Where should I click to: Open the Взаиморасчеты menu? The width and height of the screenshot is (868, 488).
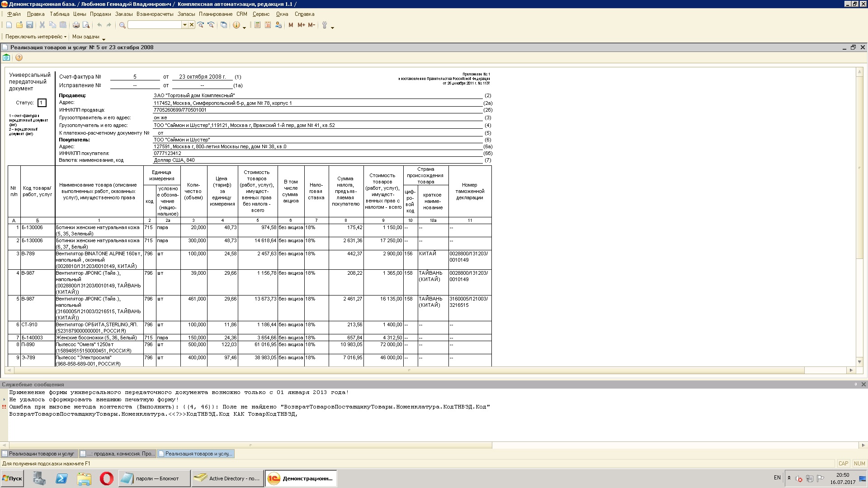(155, 14)
